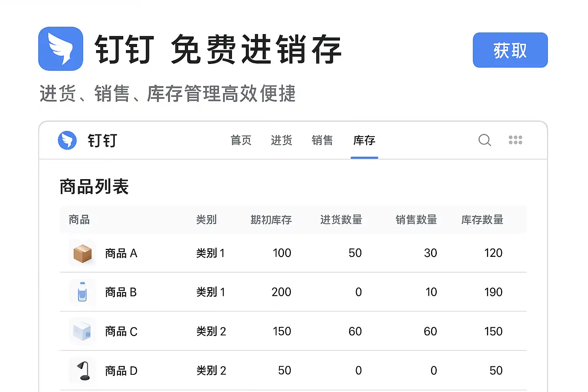Click the 销售数量 column header

(416, 220)
